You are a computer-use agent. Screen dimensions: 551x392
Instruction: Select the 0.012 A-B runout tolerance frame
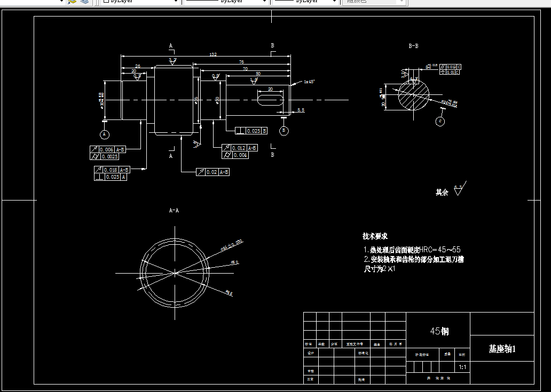240,148
